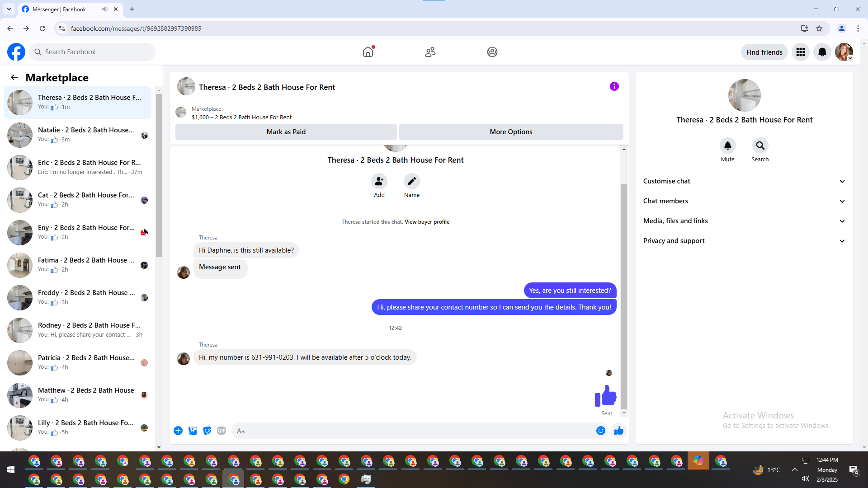Search in conversation magnifier icon
This screenshot has height=488, width=868.
pyautogui.click(x=760, y=145)
